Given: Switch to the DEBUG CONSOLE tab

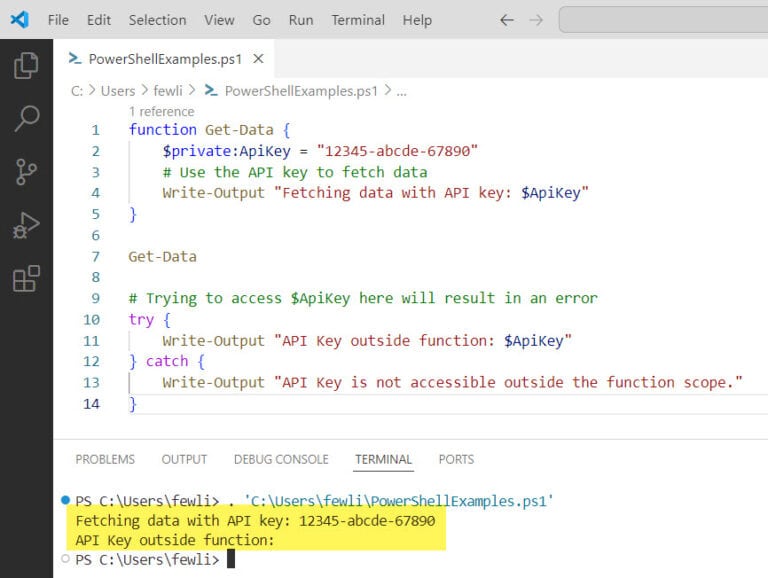Looking at the screenshot, I should (x=281, y=459).
